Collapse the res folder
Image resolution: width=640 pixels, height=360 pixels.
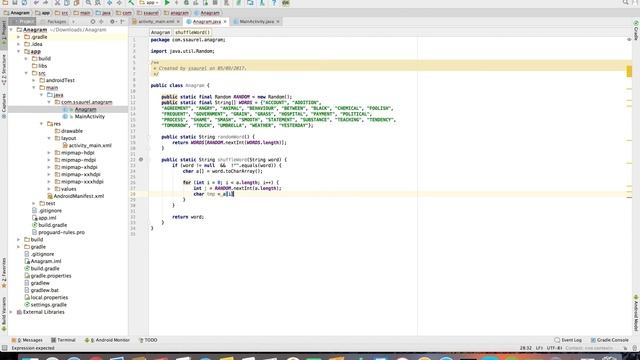click(42, 124)
